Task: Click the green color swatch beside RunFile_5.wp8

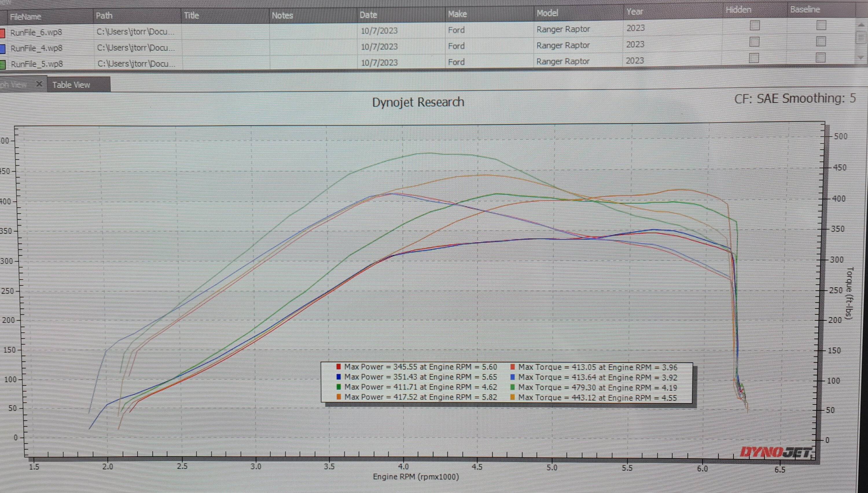Action: (2, 65)
